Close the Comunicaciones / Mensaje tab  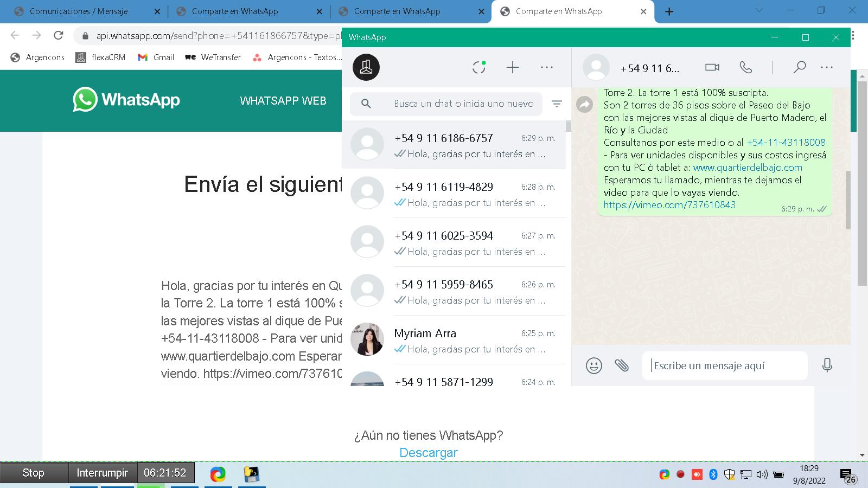[x=157, y=11]
